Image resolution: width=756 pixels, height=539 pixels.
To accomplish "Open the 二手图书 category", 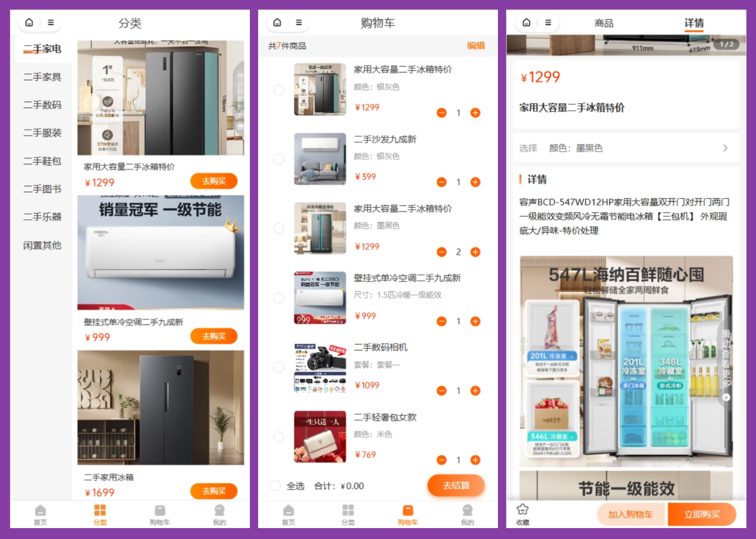I will point(42,189).
